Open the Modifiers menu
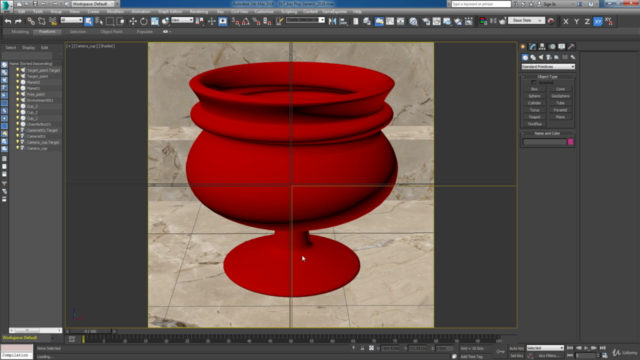This screenshot has height=360, width=640. [x=115, y=11]
